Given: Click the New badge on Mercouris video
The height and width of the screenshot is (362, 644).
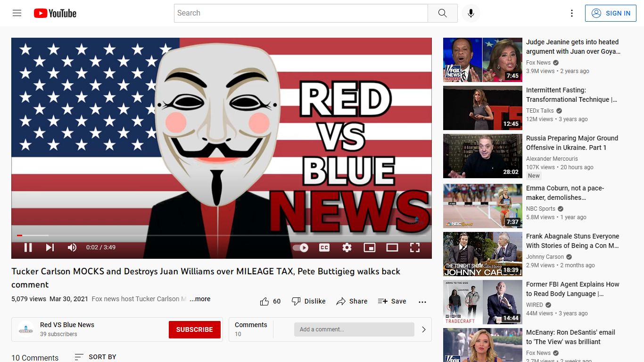Looking at the screenshot, I should coord(534,176).
